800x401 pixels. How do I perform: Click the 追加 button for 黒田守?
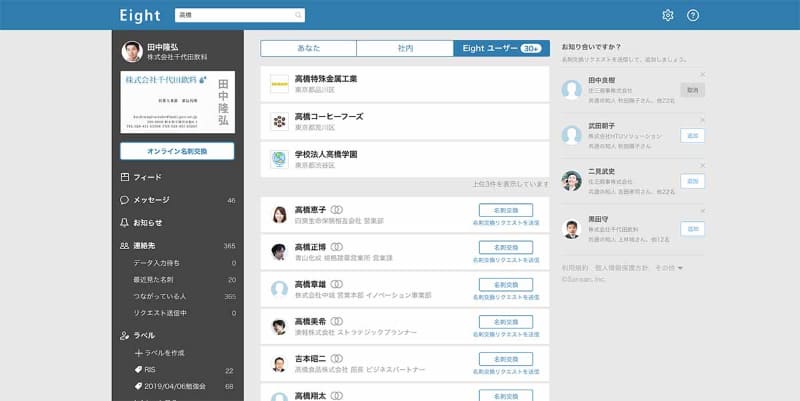pos(692,229)
